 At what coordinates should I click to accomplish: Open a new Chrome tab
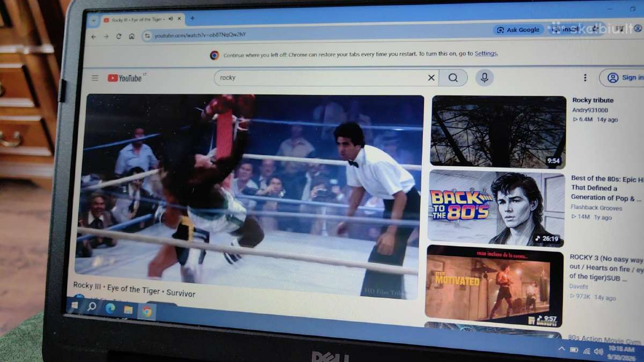pyautogui.click(x=192, y=19)
